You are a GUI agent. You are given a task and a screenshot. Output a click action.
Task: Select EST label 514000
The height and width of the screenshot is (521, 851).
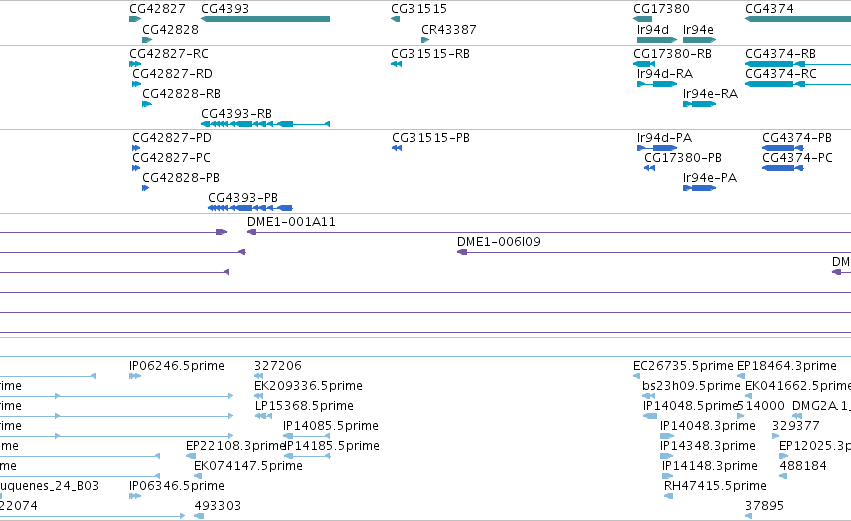click(761, 406)
